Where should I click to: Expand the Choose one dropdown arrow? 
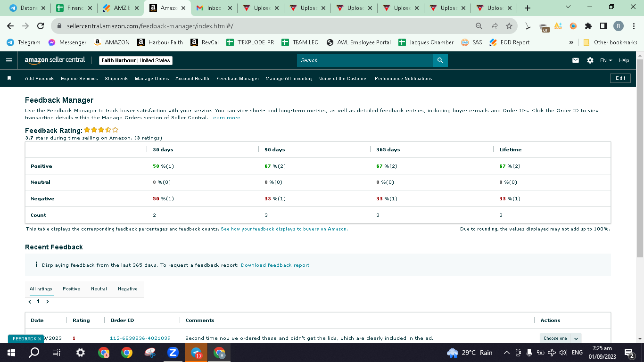click(576, 338)
